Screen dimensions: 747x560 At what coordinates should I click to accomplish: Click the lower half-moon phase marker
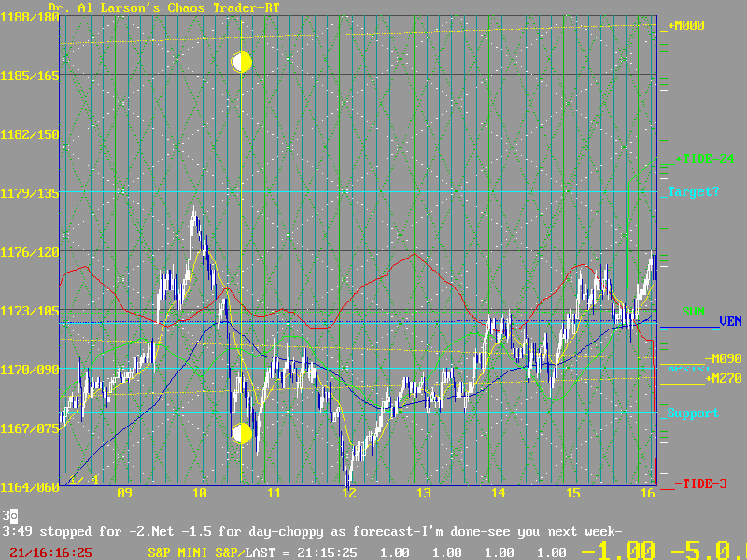242,433
